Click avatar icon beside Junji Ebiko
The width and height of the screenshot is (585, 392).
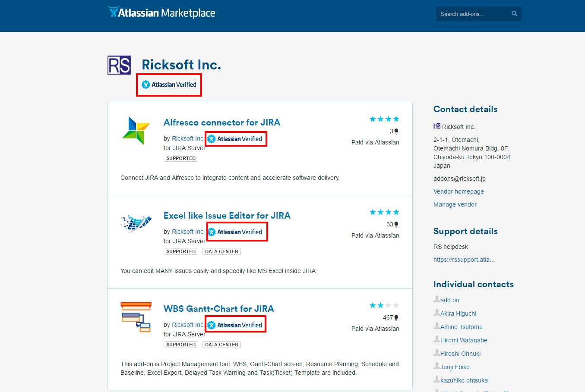[437, 366]
